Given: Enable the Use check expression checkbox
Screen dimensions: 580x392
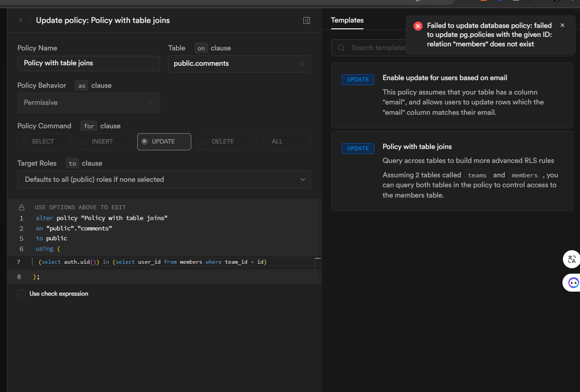Looking at the screenshot, I should (22, 294).
